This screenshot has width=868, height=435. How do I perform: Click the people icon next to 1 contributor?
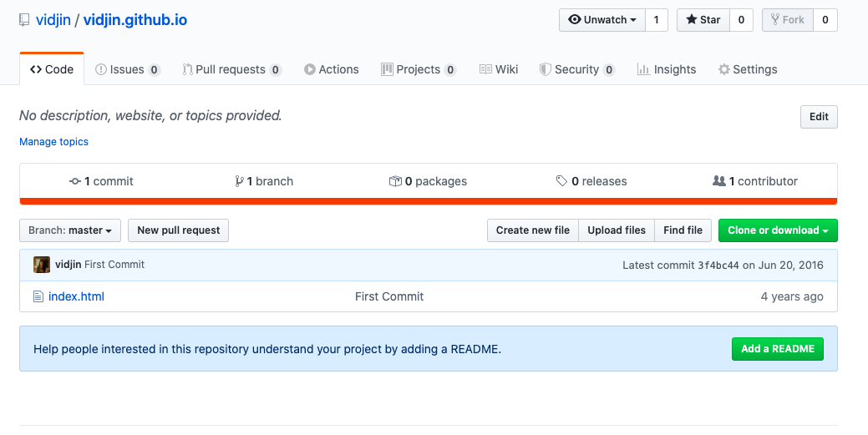click(x=719, y=181)
